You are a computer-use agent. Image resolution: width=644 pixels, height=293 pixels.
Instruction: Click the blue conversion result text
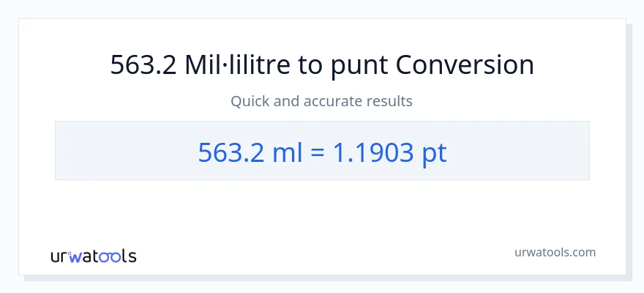[322, 152]
